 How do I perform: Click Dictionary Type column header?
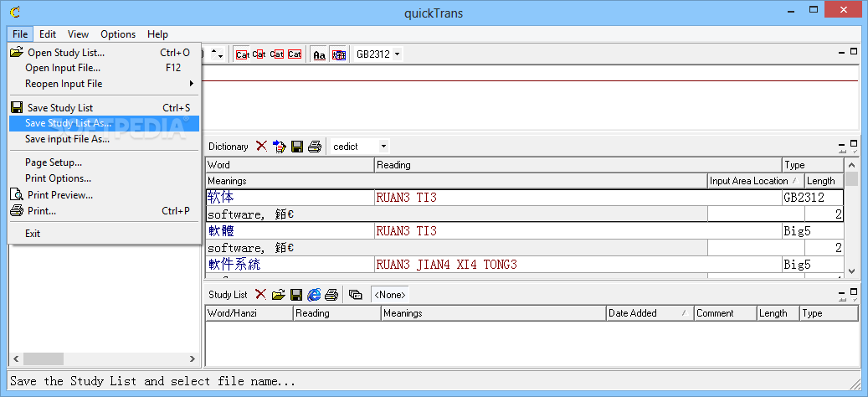click(x=813, y=165)
